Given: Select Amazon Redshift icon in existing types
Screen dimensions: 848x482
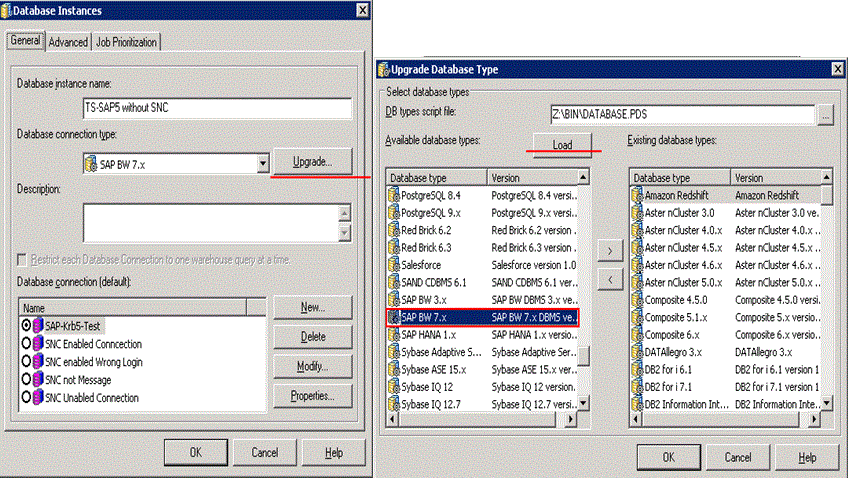Looking at the screenshot, I should [637, 195].
